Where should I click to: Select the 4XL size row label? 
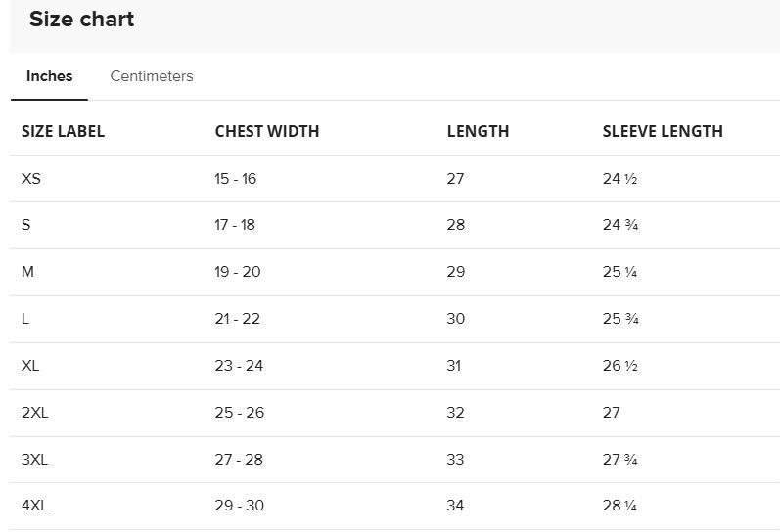pyautogui.click(x=35, y=506)
